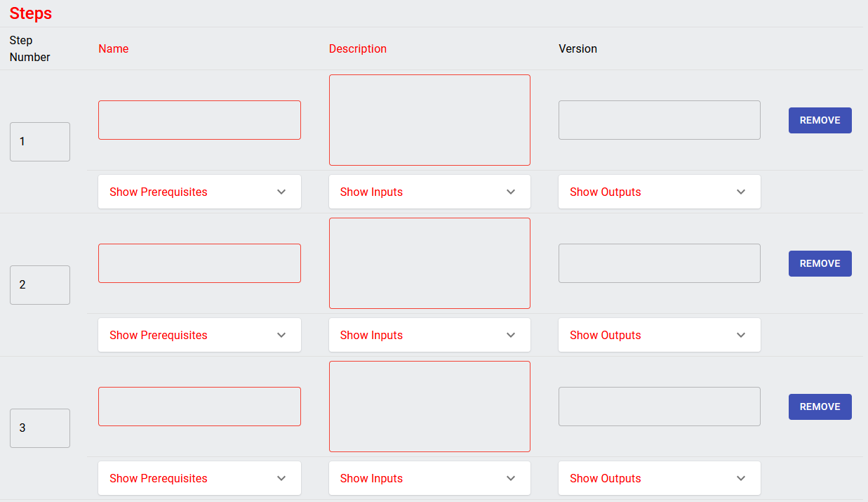Click Remove button for step 3

pyautogui.click(x=820, y=407)
